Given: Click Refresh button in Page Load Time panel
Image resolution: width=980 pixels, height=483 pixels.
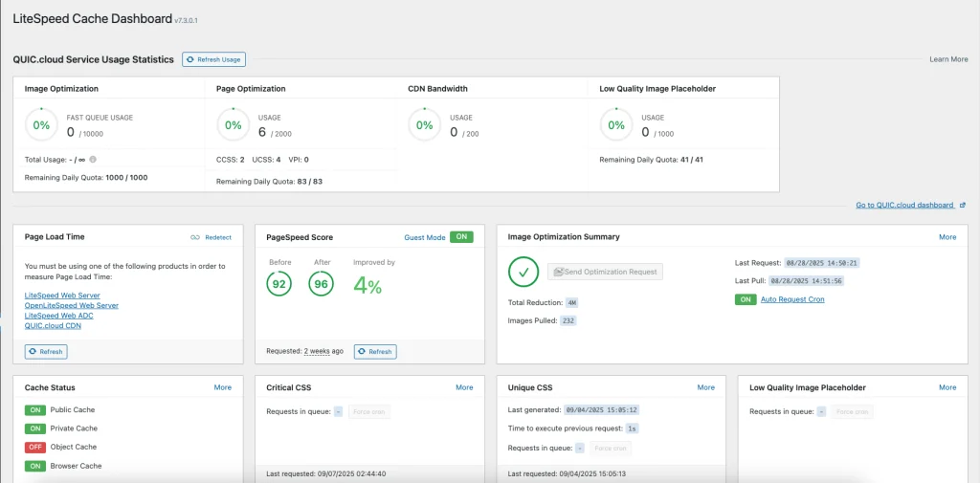Looking at the screenshot, I should 46,352.
